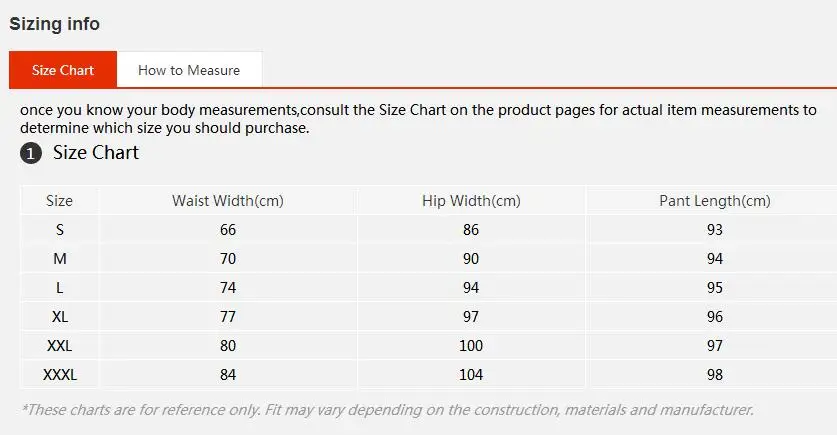Click the Size Chart section title

pyautogui.click(x=96, y=153)
